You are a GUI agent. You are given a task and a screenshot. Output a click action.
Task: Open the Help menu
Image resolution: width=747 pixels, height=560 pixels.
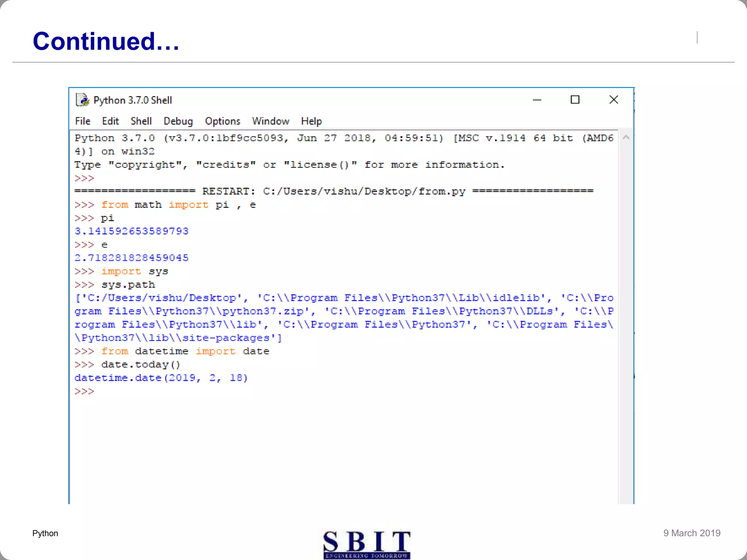point(311,121)
